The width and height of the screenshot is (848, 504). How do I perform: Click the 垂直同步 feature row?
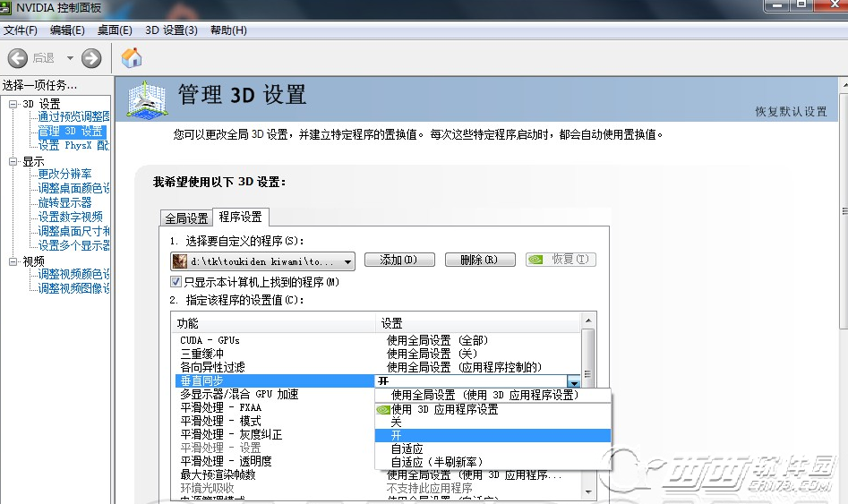click(275, 380)
